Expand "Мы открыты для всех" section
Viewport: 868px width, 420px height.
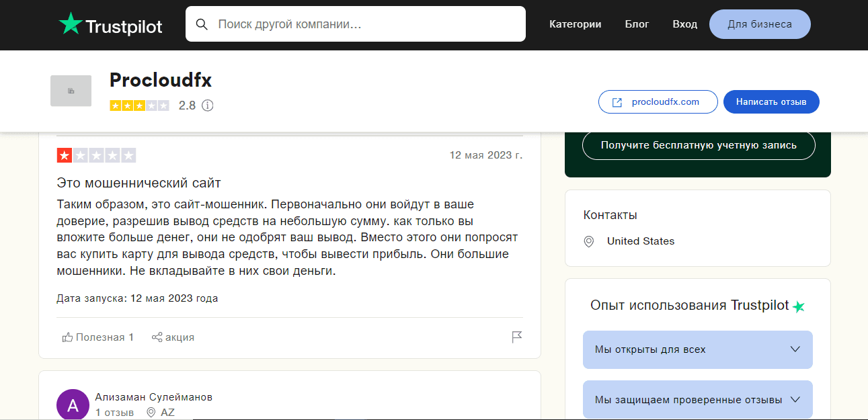coord(697,349)
